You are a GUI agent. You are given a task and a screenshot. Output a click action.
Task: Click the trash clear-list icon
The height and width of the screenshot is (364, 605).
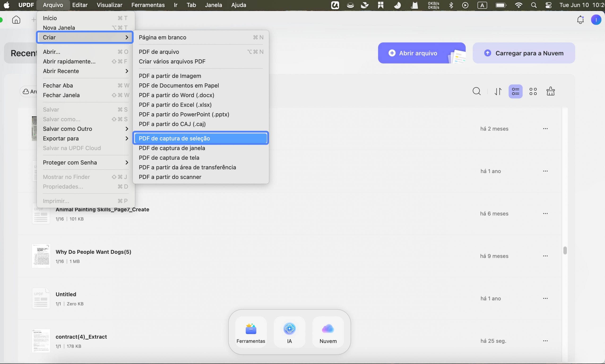click(550, 92)
